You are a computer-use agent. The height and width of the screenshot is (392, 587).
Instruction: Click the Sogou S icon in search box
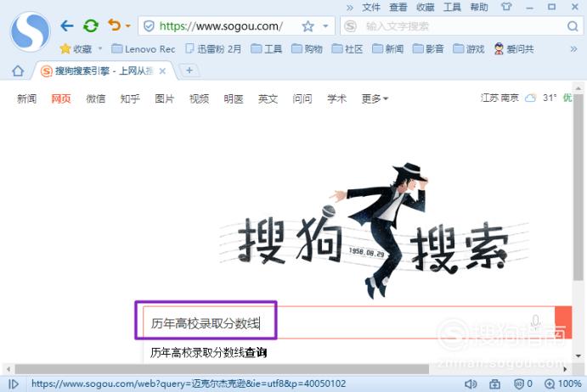click(350, 26)
